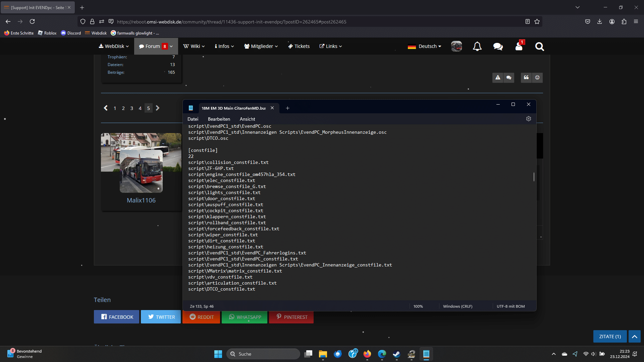Go to page 4 of thread

pyautogui.click(x=140, y=108)
